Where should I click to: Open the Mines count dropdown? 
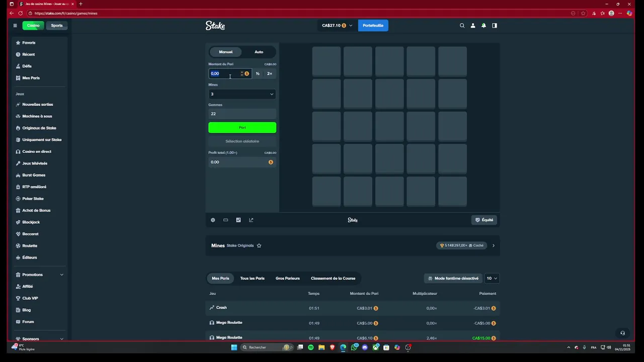click(x=242, y=94)
